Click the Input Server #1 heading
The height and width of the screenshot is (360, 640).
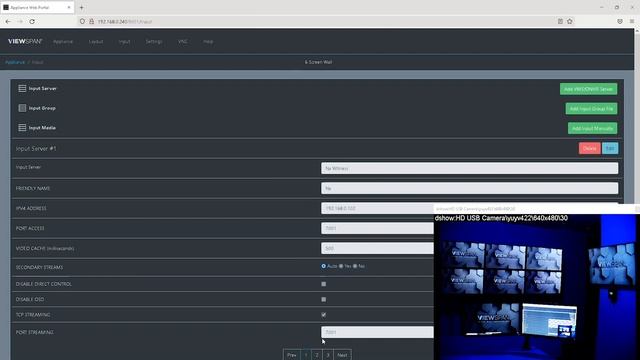[x=36, y=149]
